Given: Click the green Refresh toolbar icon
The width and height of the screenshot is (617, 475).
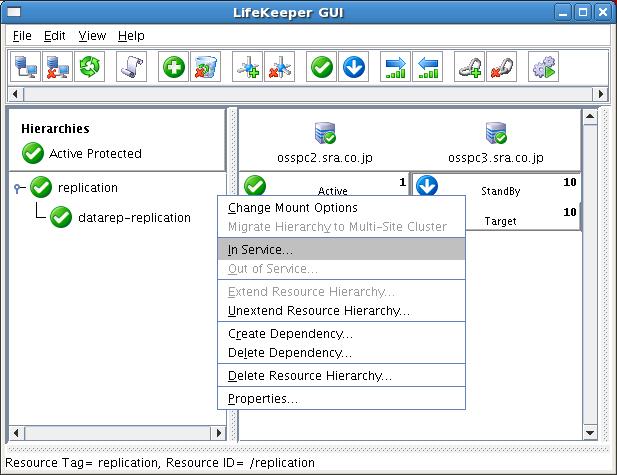Looking at the screenshot, I should (x=90, y=67).
